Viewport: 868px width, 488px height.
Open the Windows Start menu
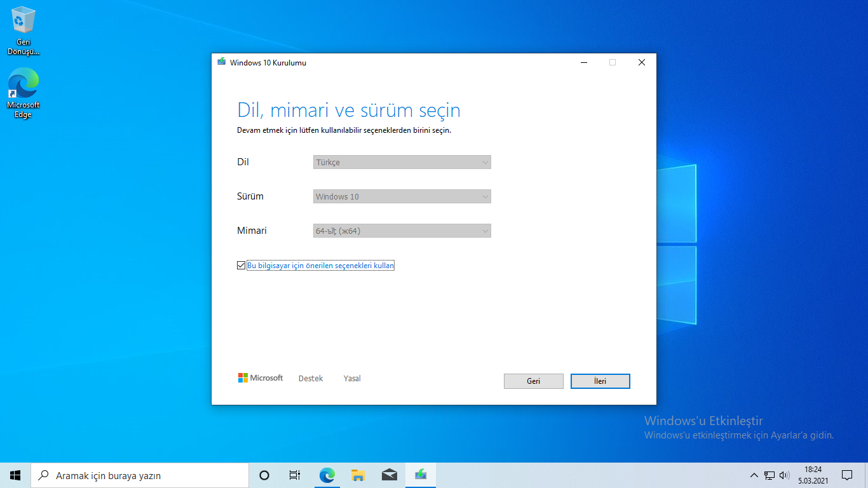click(15, 475)
